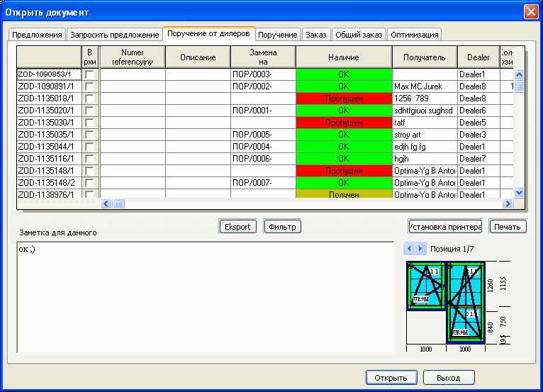Go to the Поручение tab
The image size is (543, 392).
(x=278, y=35)
